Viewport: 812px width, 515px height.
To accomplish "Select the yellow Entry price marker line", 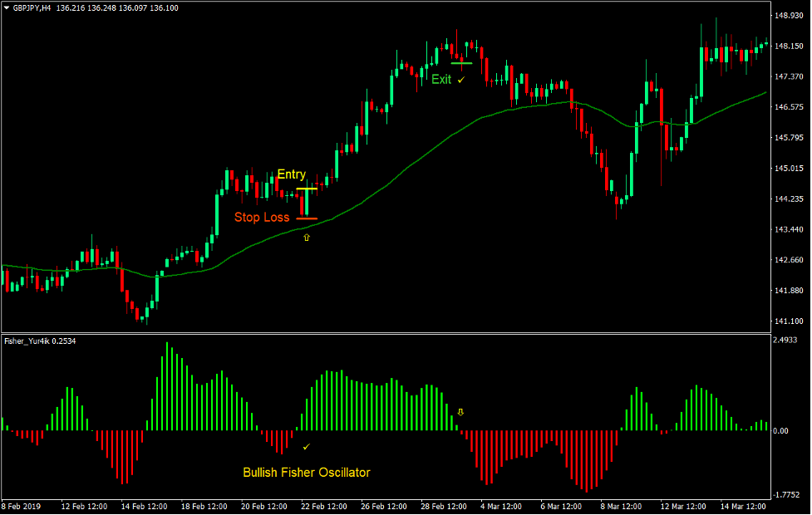I will (308, 189).
